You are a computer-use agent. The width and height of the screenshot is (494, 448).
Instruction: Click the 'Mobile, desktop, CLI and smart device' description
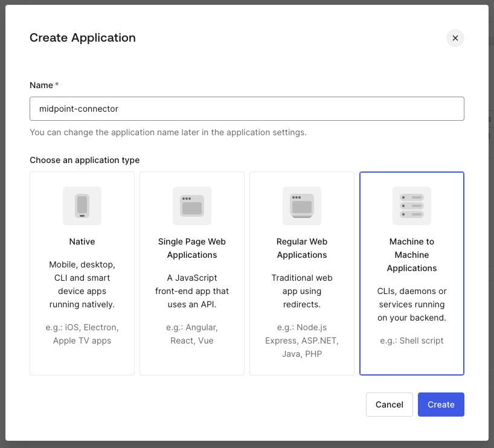click(82, 284)
